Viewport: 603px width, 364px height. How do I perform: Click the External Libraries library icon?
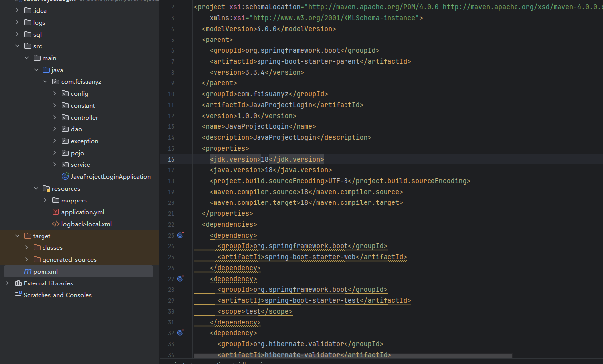18,283
